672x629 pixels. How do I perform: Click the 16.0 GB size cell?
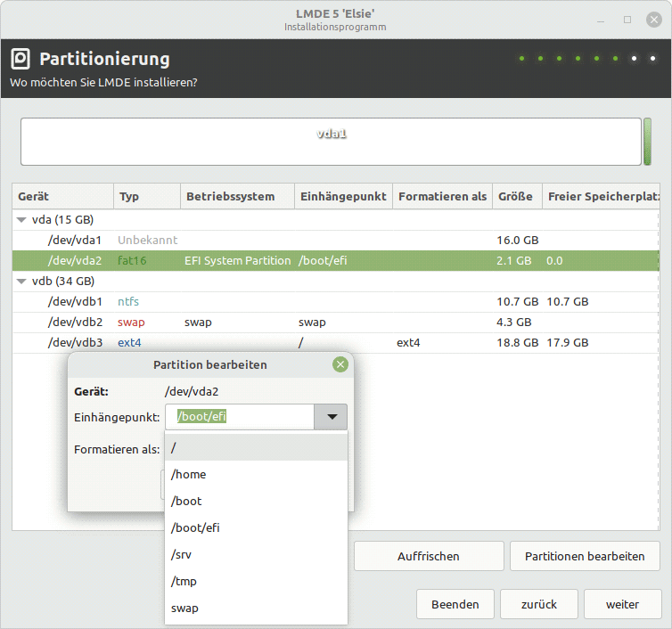[x=517, y=240]
